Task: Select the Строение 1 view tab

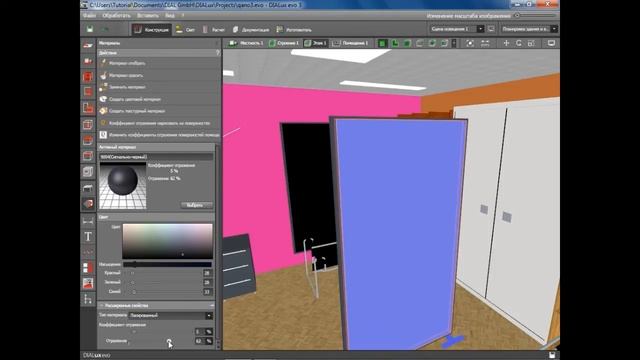Action: point(284,43)
